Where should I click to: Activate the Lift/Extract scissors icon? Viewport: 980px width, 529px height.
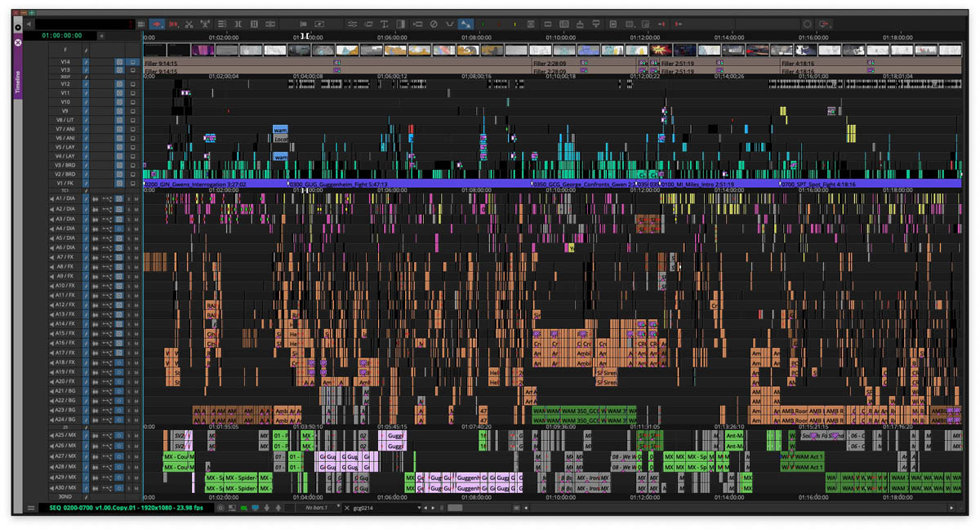(x=189, y=24)
